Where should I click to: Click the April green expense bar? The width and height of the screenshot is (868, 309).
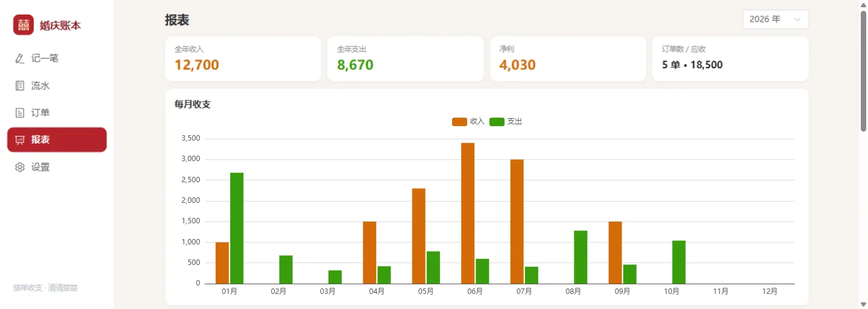click(x=384, y=275)
